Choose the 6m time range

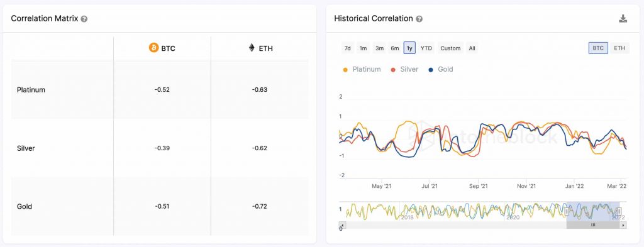pos(395,48)
